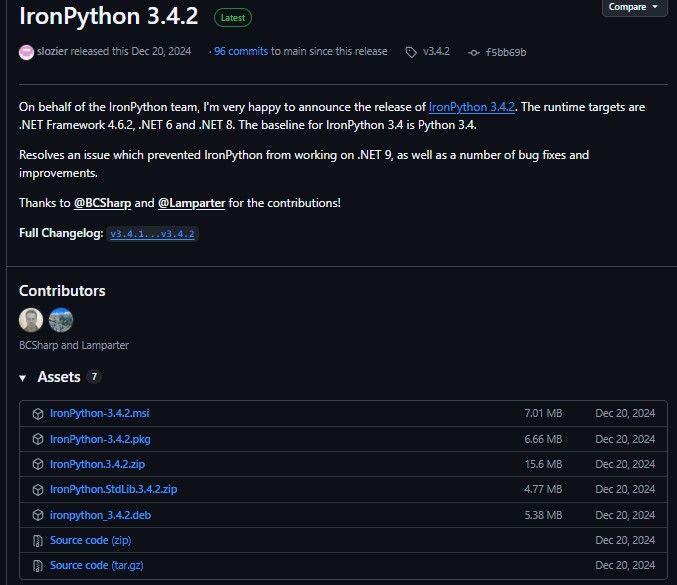This screenshot has height=585, width=677.
Task: Click the package icon for IronPython-3.4.2.msi
Action: [x=38, y=414]
